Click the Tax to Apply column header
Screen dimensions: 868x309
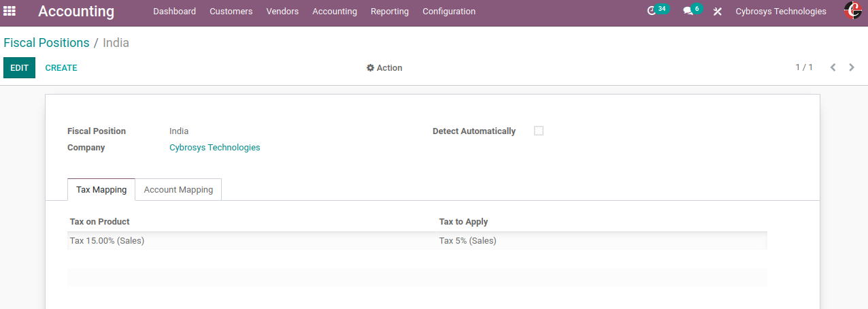463,222
